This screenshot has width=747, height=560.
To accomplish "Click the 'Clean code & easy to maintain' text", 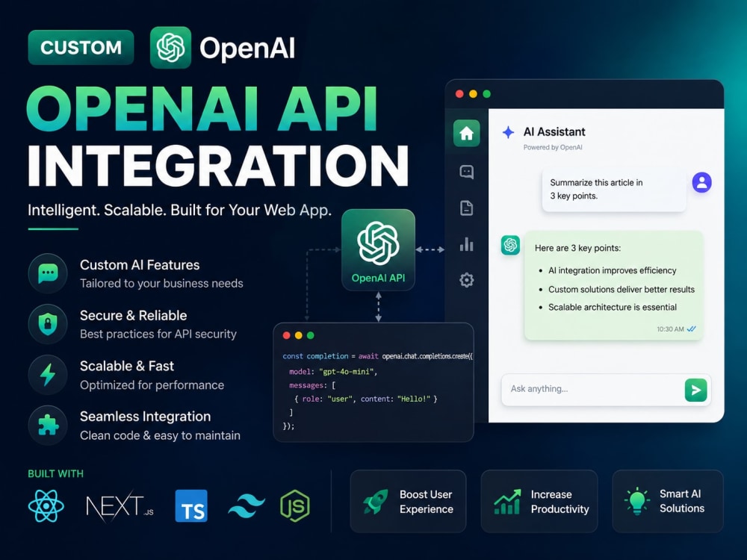I will (x=160, y=435).
